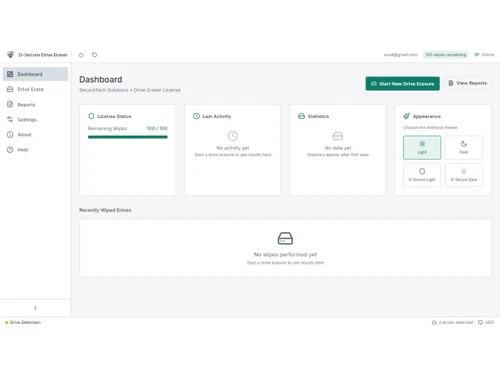Click Start New Drive Erasure button
This screenshot has height=375, width=500.
[x=402, y=83]
